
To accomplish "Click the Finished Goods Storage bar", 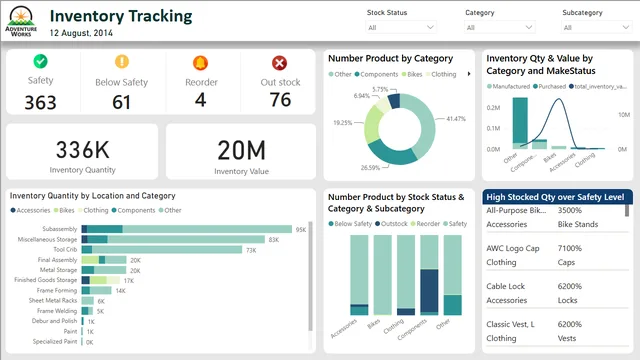I will [x=101, y=280].
